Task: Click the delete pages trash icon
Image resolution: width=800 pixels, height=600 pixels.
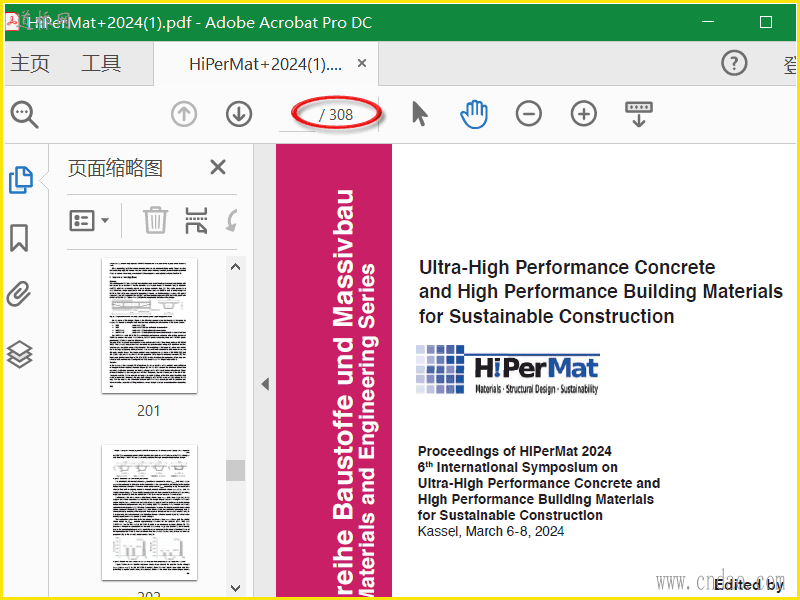Action: pos(155,220)
